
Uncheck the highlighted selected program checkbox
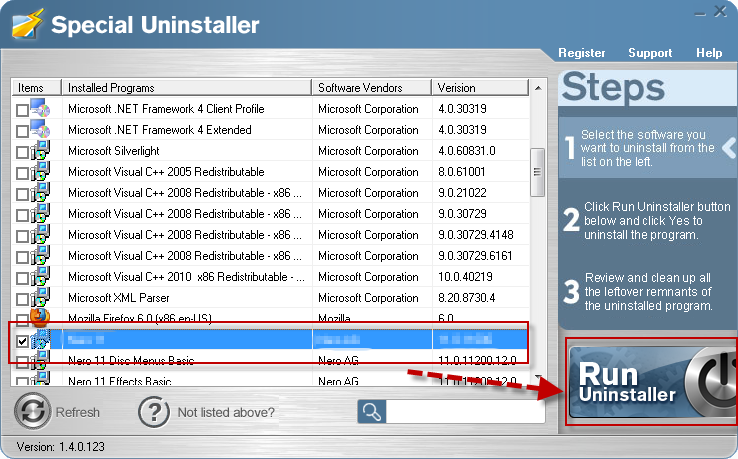(23, 341)
